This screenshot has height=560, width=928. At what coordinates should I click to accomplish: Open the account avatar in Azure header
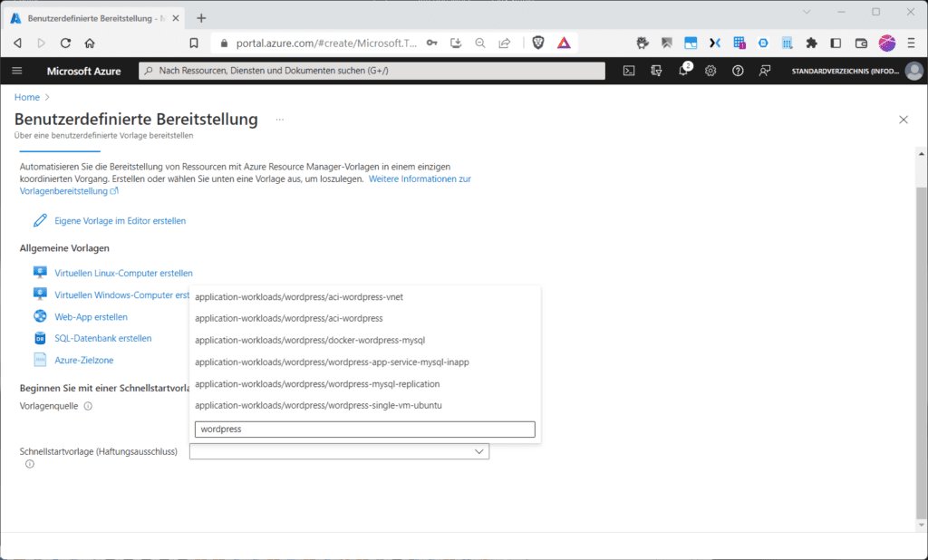pos(914,71)
